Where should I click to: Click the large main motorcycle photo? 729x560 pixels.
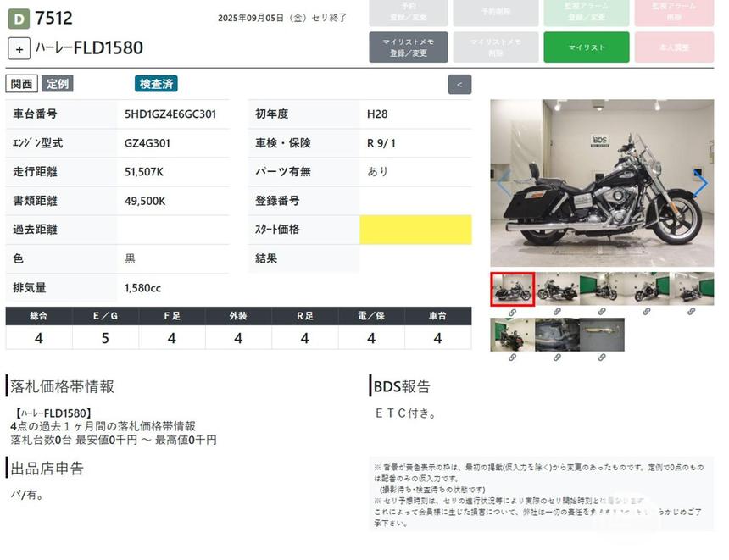602,183
